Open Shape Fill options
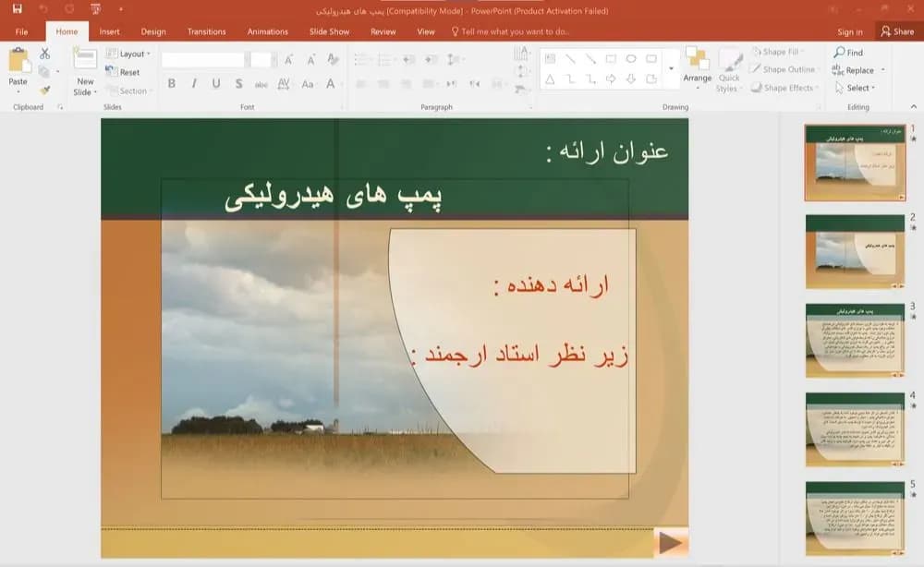 click(778, 52)
